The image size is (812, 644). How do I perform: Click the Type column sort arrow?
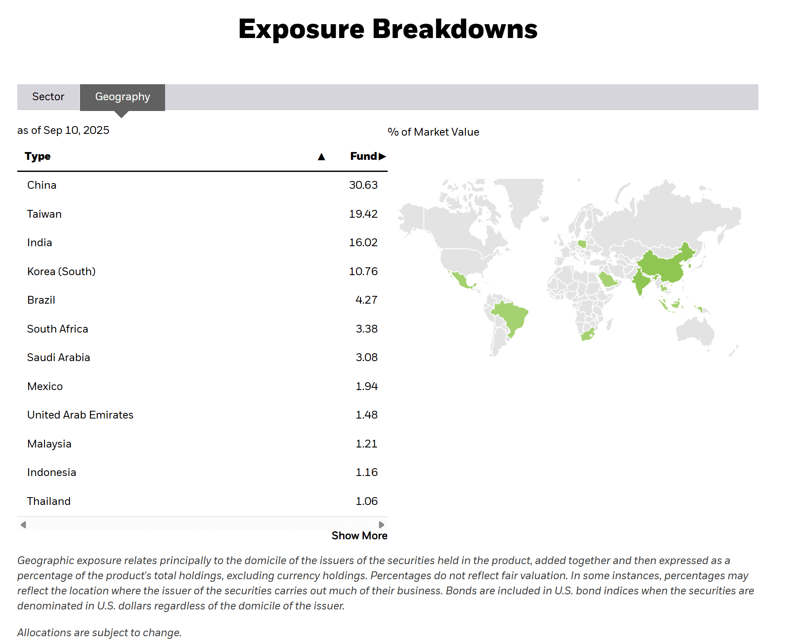pos(321,157)
